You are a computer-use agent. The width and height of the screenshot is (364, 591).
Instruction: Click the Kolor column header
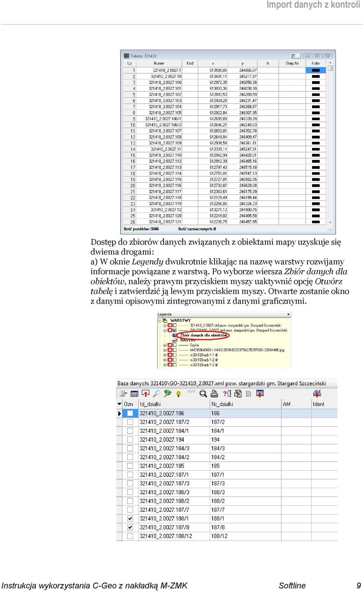tap(316, 63)
